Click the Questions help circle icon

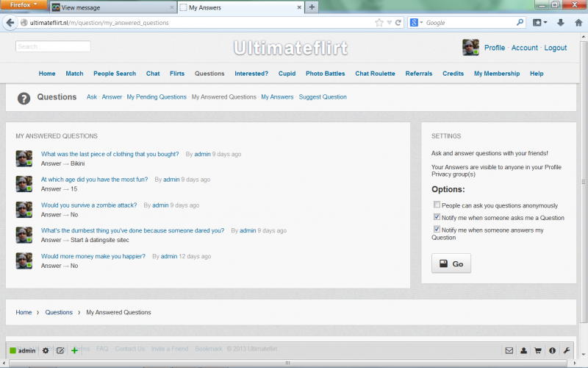click(x=24, y=99)
